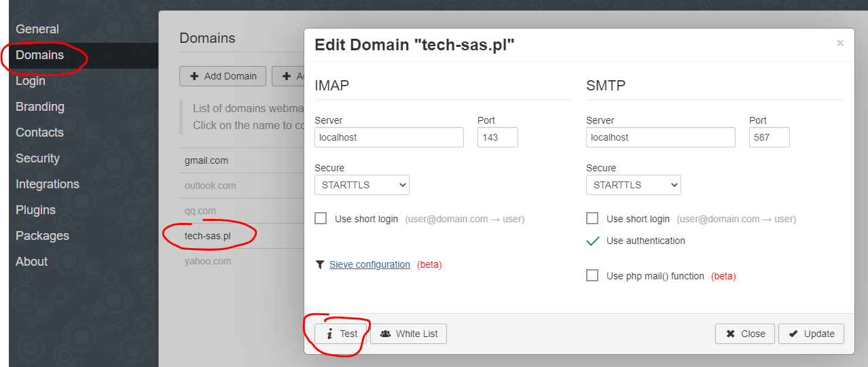The width and height of the screenshot is (868, 367).
Task: Open the Plugins section
Action: pyautogui.click(x=35, y=210)
